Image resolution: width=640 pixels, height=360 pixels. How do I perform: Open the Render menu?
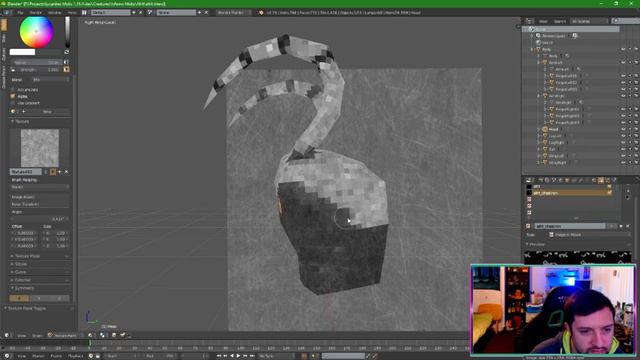pos(36,13)
